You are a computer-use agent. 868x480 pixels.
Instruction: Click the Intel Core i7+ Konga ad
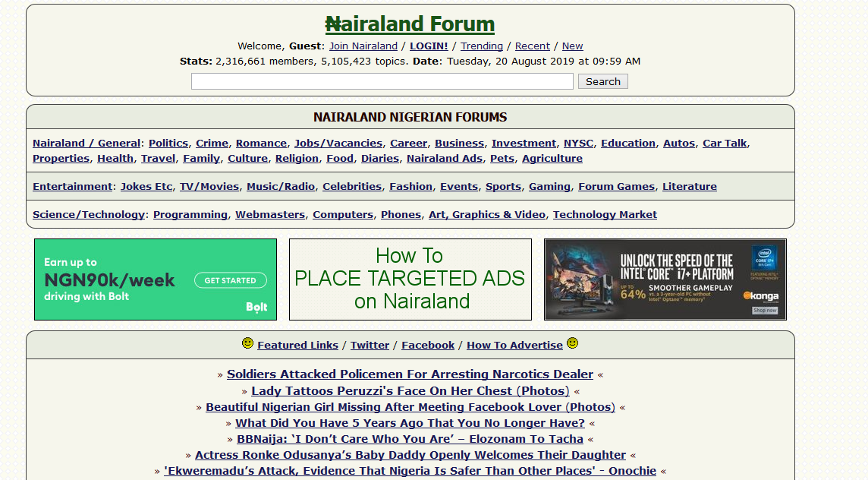click(665, 279)
